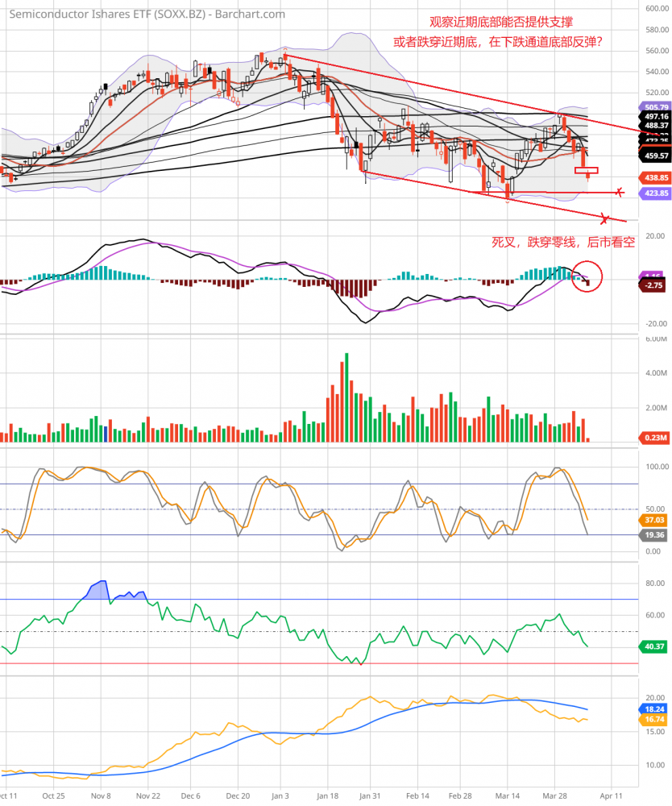This screenshot has width=672, height=806.
Task: Click the small red rectangle gap marker
Action: (586, 171)
